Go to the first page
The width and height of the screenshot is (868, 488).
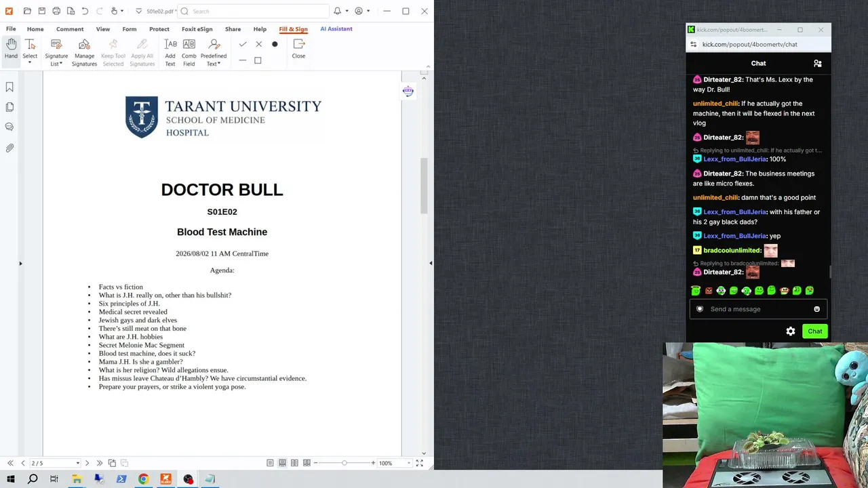point(10,463)
